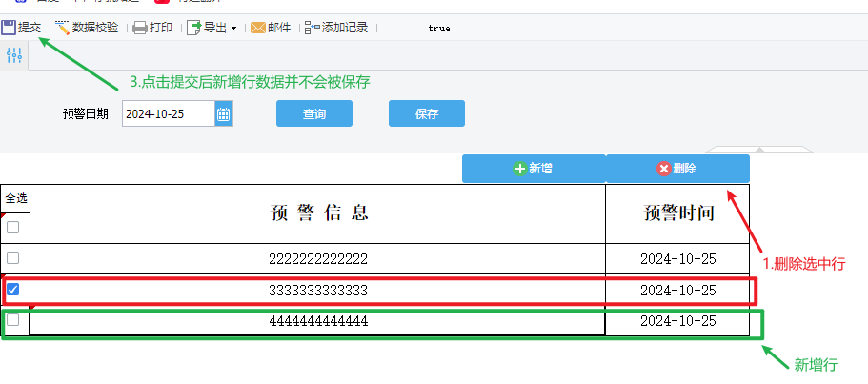Screen dimensions: 868x384
Task: Click the 预警时间 of row 3333333333333
Action: (678, 290)
